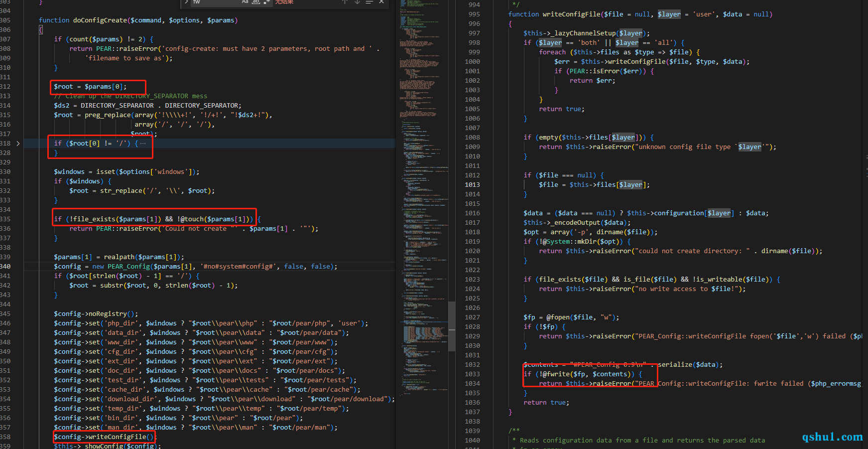This screenshot has width=868, height=449.
Task: Click '$file = $this->files[$layer];' line
Action: 594,185
